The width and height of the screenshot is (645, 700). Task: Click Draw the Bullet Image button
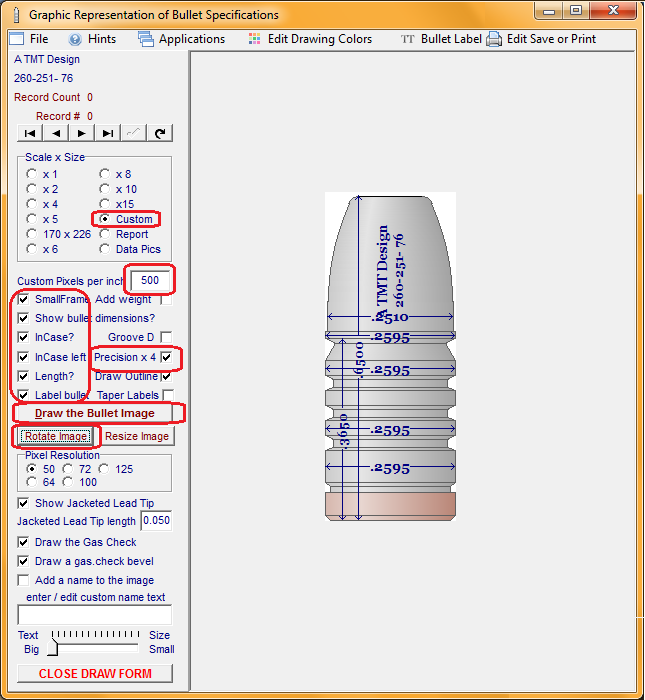point(95,413)
